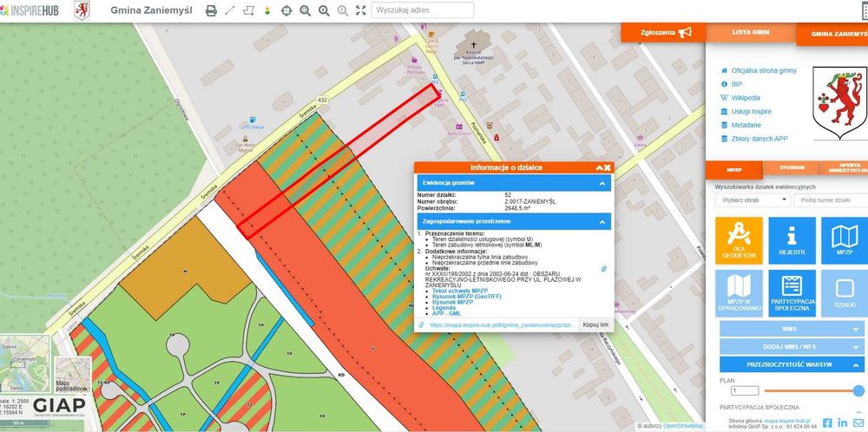
Task: Close the Informacje o działce popup
Action: click(x=608, y=167)
